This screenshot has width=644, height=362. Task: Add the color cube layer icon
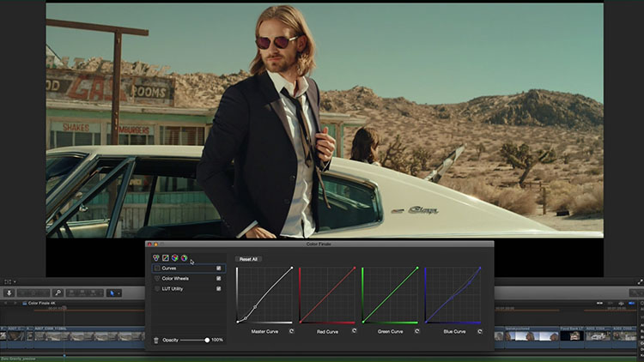175,257
